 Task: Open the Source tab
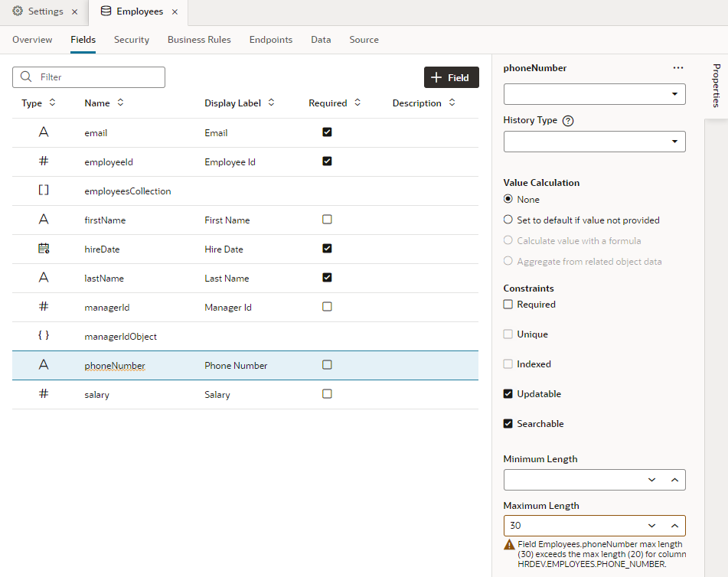coord(364,40)
